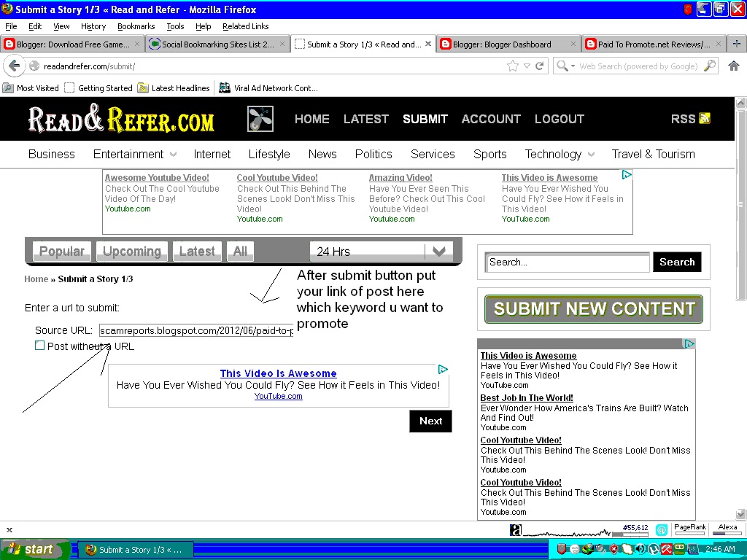Open the Related Links menu
Viewport: 747px width, 560px height.
246,26
